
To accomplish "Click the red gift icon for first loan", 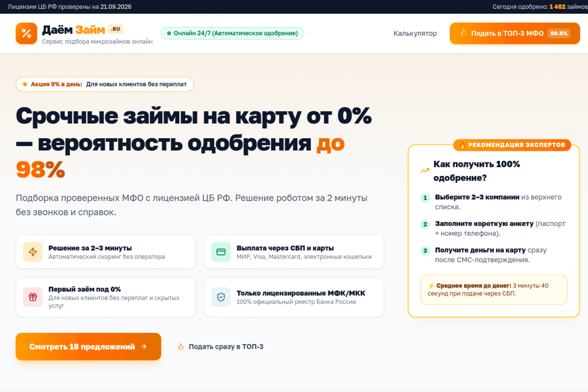I will point(33,297).
